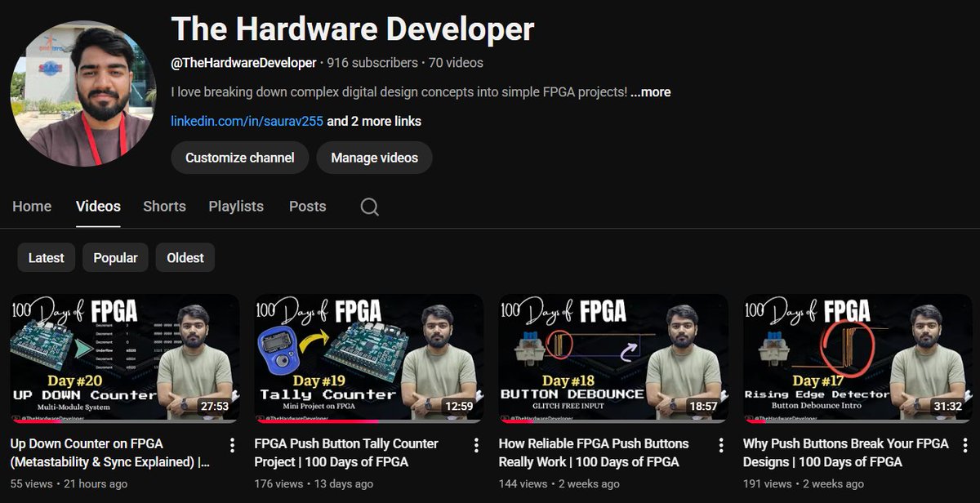Open options menu for How Reliable FPGA Push Buttons video
The width and height of the screenshot is (980, 503).
pyautogui.click(x=720, y=445)
